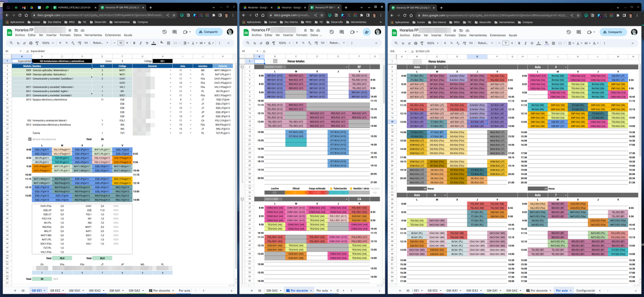Screen dimensions: 644x297
Task: Increase font size in left window
Action: click(127, 43)
